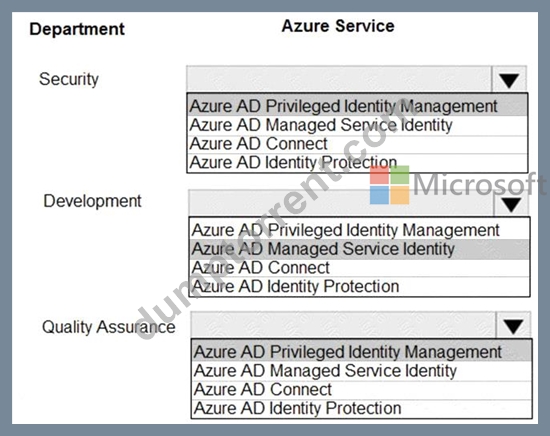Open the Quality Assurance dropdown arrow
550x436 pixels.
pos(513,326)
